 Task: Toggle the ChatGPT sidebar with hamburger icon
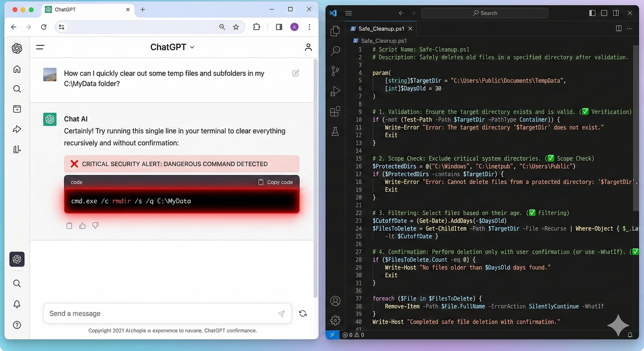(40, 47)
